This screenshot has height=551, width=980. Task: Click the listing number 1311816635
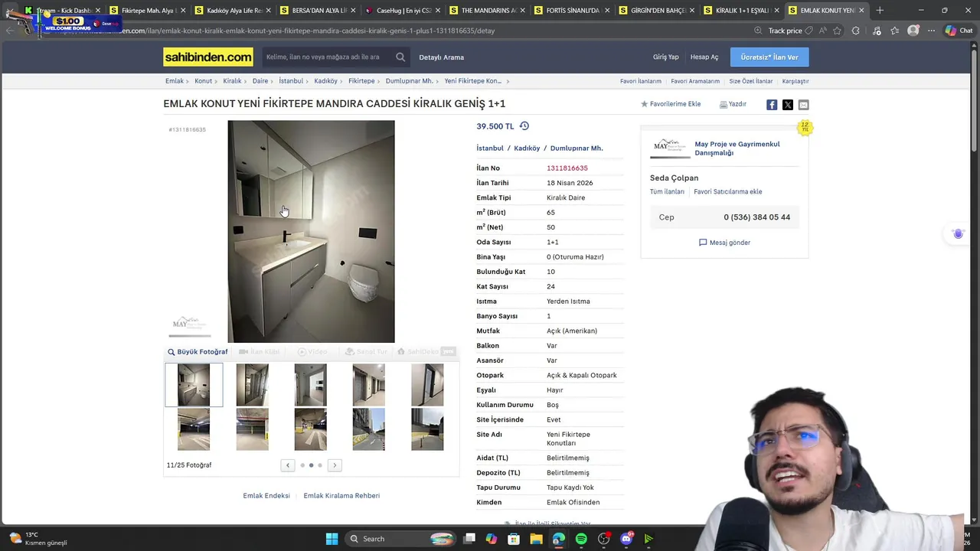click(x=567, y=168)
